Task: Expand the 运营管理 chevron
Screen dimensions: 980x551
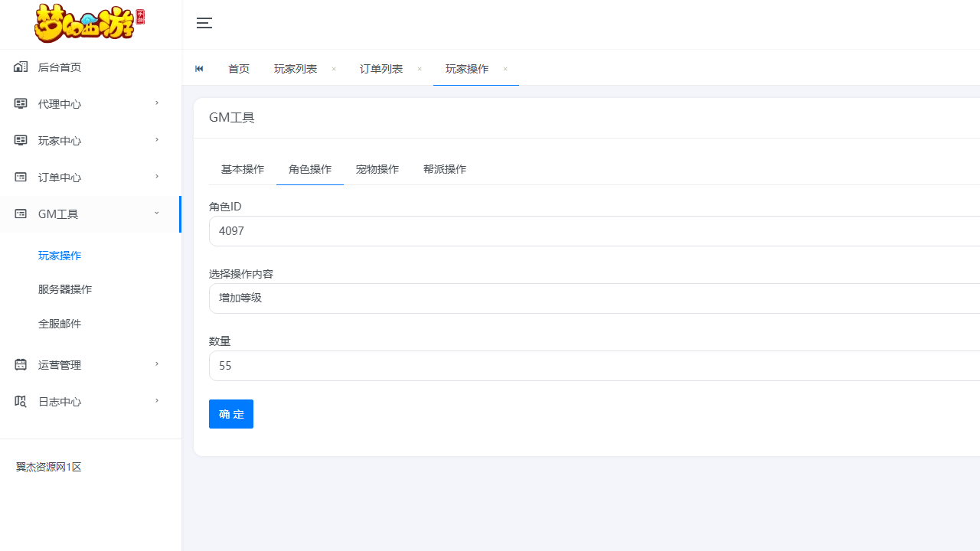Action: [156, 364]
